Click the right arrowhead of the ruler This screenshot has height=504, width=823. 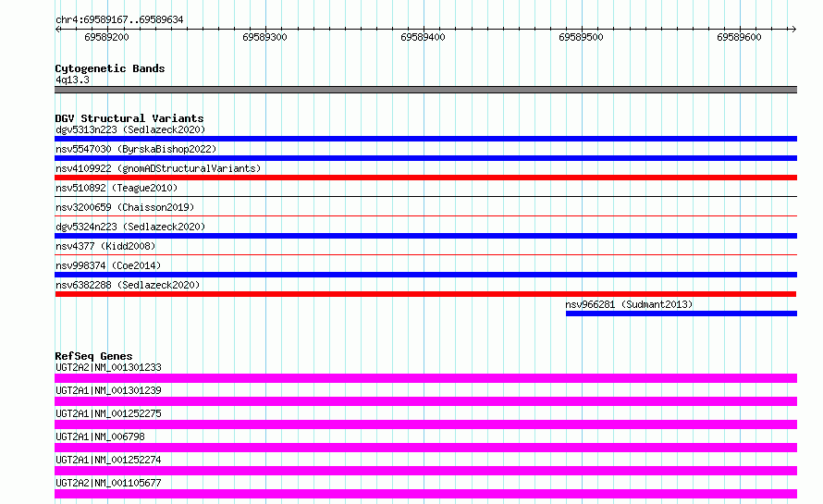click(793, 29)
